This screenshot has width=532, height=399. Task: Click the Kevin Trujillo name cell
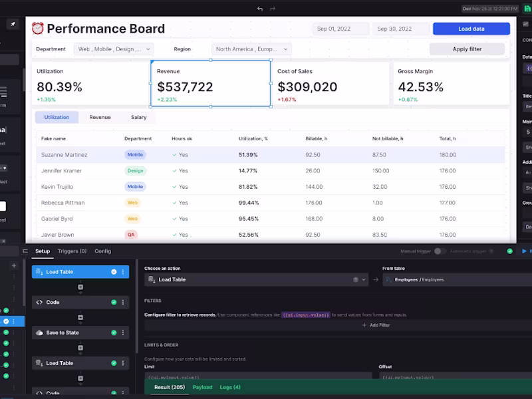coord(57,187)
